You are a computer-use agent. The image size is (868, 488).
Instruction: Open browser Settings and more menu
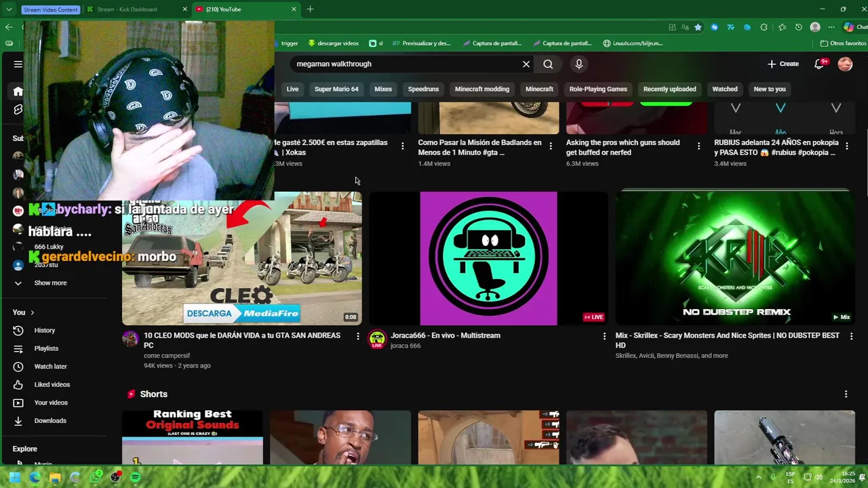pos(831,27)
